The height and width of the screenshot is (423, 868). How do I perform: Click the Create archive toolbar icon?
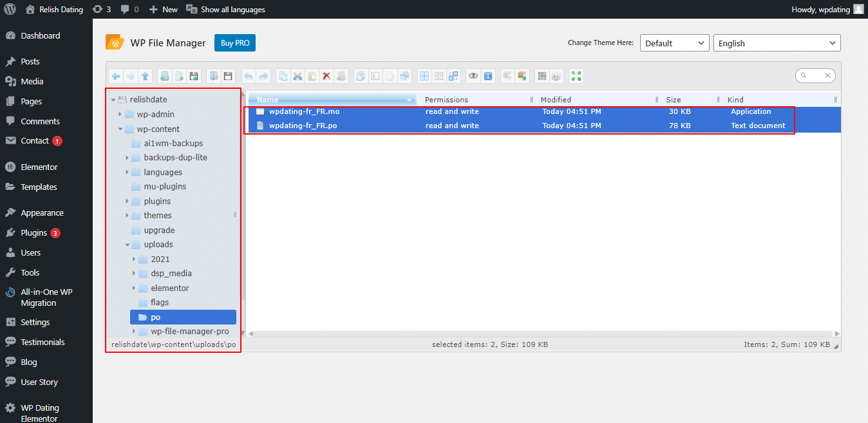tap(522, 76)
